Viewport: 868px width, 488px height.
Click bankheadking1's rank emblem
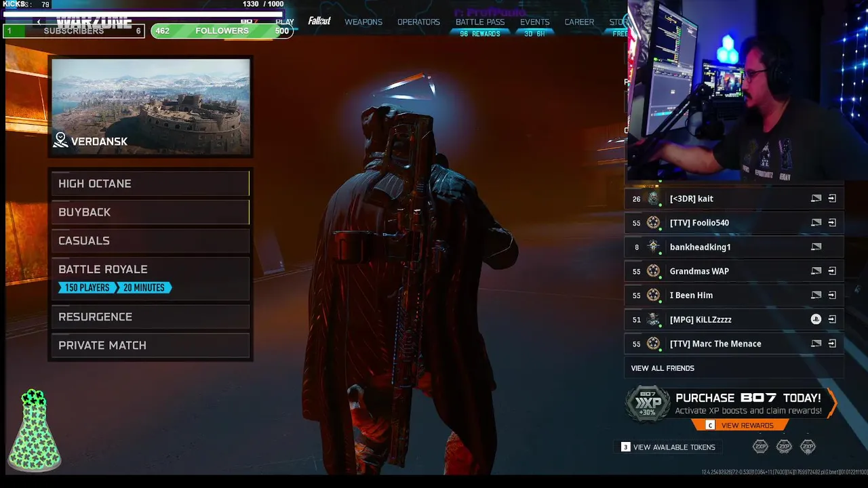653,247
